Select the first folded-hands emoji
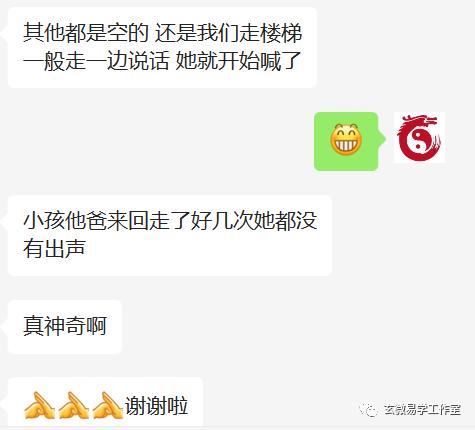The width and height of the screenshot is (475, 430). click(x=40, y=405)
